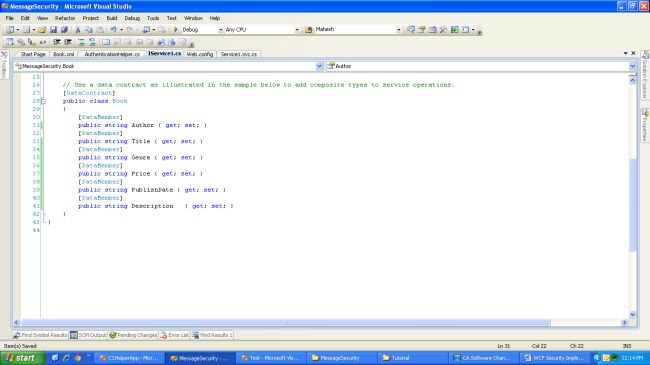Open Properties side tab

tap(645, 125)
